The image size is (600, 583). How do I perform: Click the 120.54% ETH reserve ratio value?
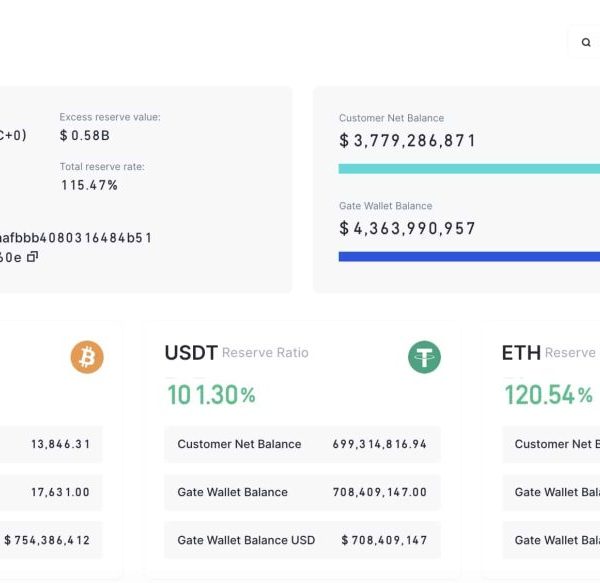pyautogui.click(x=548, y=395)
